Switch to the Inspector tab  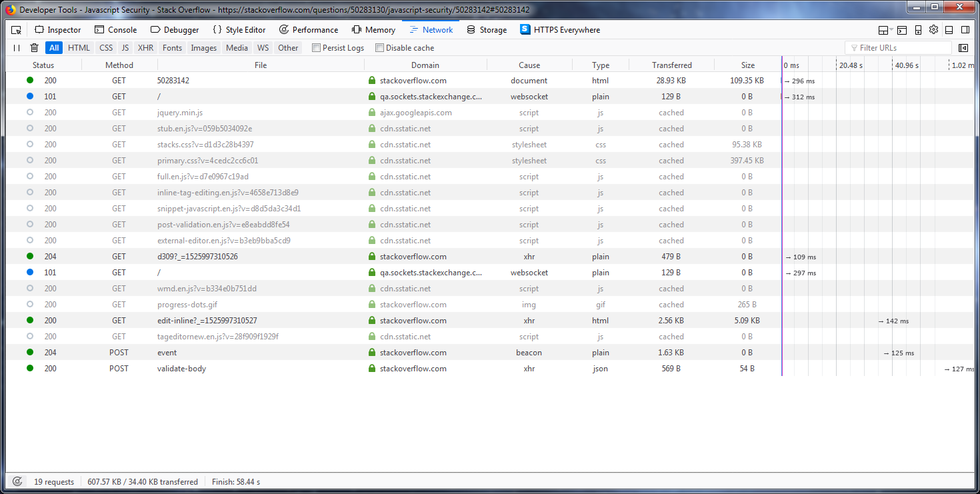[58, 30]
